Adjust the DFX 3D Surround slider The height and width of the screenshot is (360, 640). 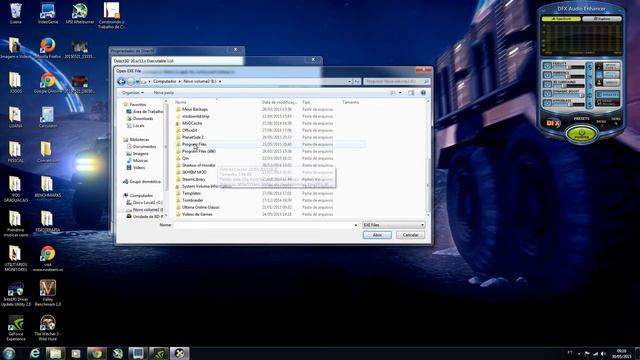(569, 86)
